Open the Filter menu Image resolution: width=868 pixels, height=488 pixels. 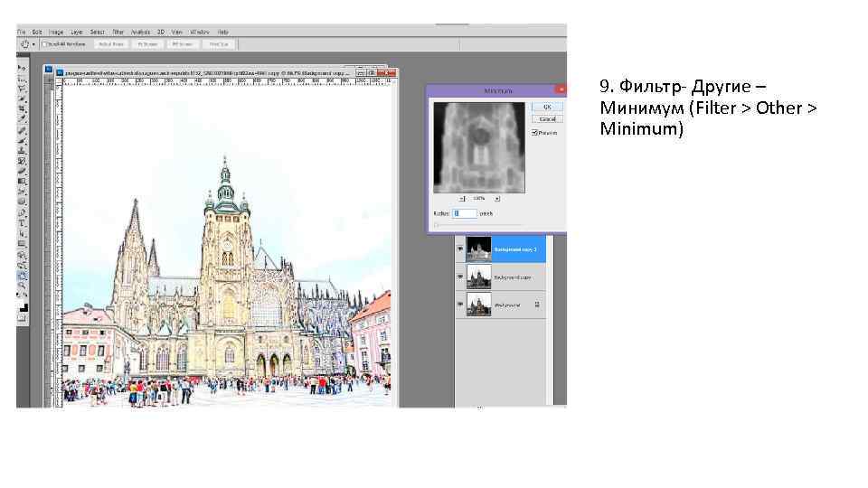pos(118,33)
